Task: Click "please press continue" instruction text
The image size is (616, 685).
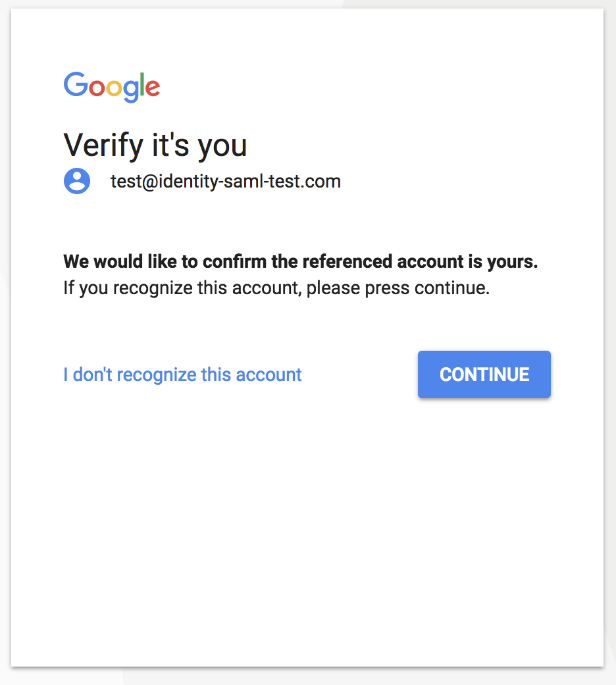Action: (398, 288)
